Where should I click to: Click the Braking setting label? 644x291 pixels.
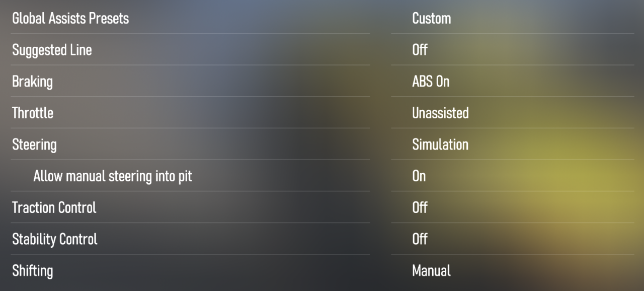click(32, 82)
